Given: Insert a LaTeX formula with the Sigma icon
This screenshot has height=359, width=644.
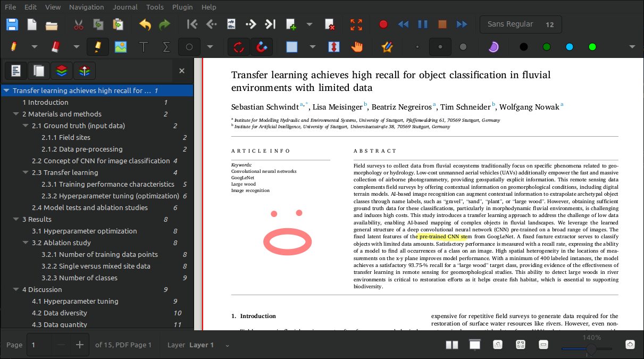Looking at the screenshot, I should pyautogui.click(x=165, y=47).
